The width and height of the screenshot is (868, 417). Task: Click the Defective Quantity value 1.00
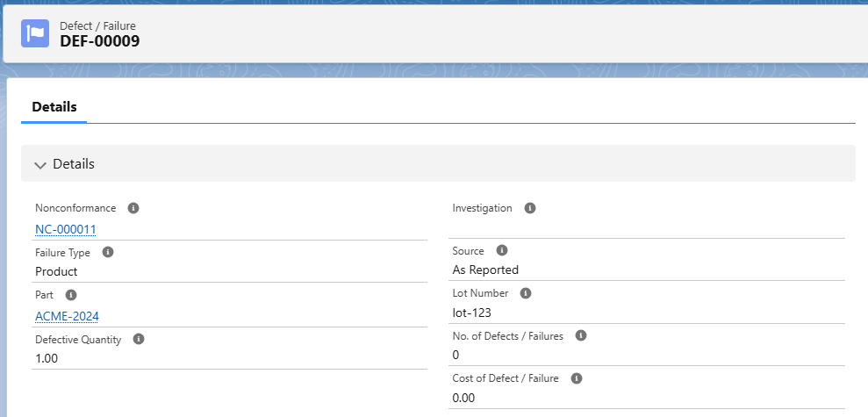tap(47, 358)
